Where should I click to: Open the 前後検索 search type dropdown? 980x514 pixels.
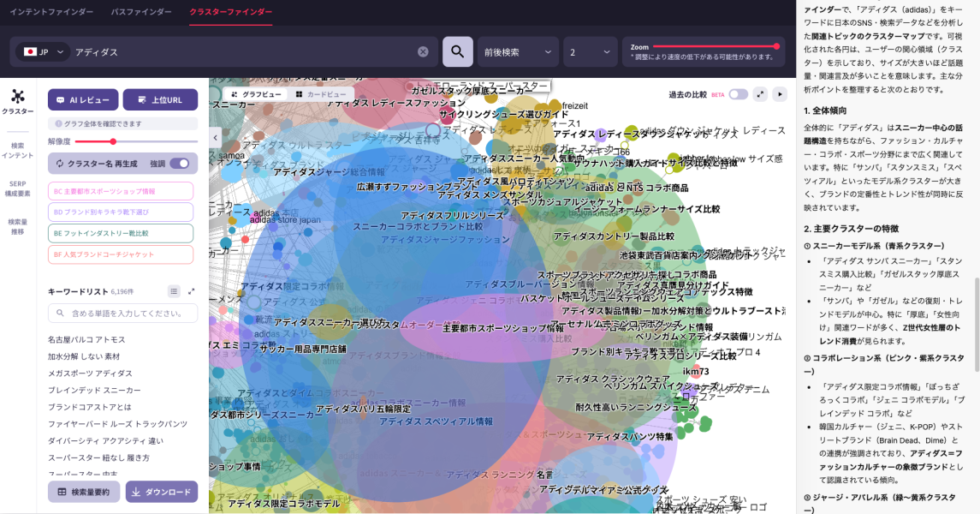point(517,52)
